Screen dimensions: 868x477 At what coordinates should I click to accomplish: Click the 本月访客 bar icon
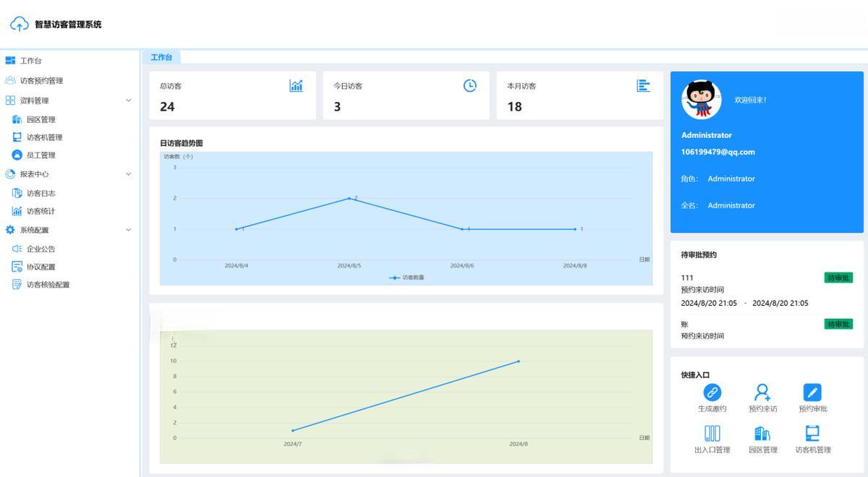pos(643,86)
